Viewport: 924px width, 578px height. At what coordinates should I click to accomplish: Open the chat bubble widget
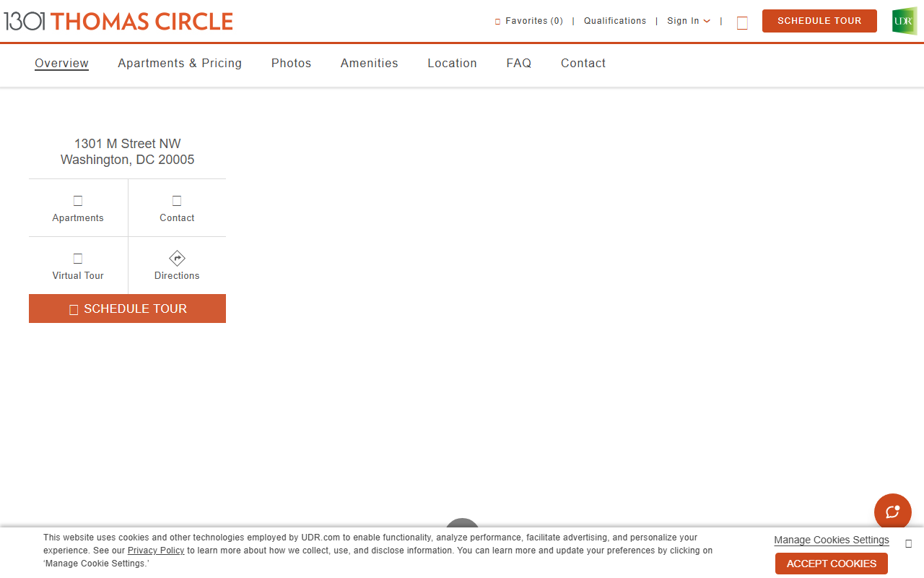click(893, 512)
